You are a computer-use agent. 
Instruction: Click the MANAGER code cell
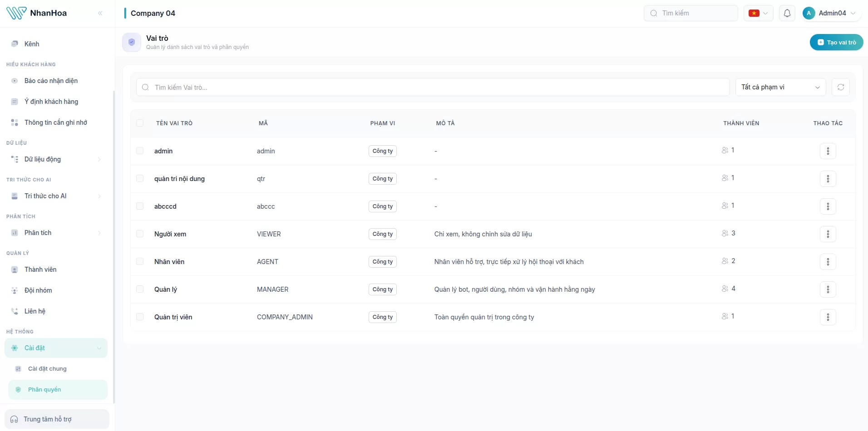(272, 289)
